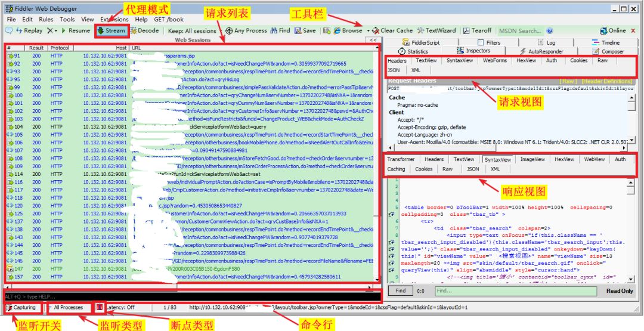Click the Any Process target icon
Viewport: 644px width, 331px height.
point(229,31)
